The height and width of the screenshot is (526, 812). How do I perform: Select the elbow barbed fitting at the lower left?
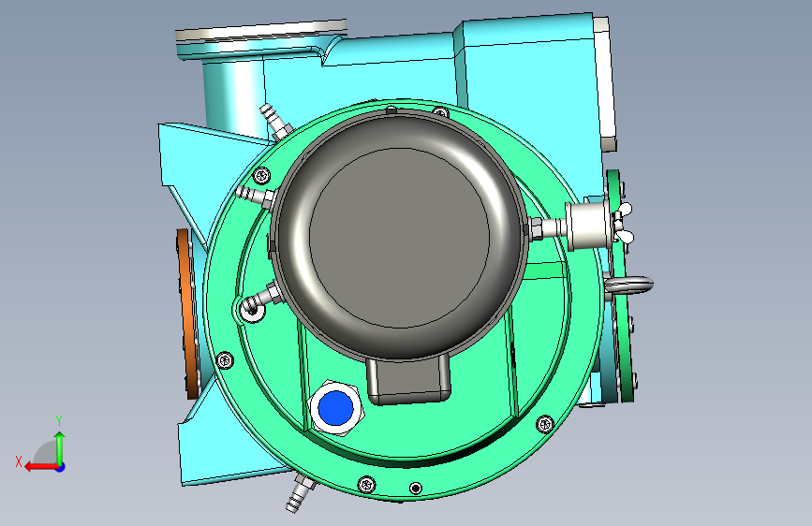[263, 298]
